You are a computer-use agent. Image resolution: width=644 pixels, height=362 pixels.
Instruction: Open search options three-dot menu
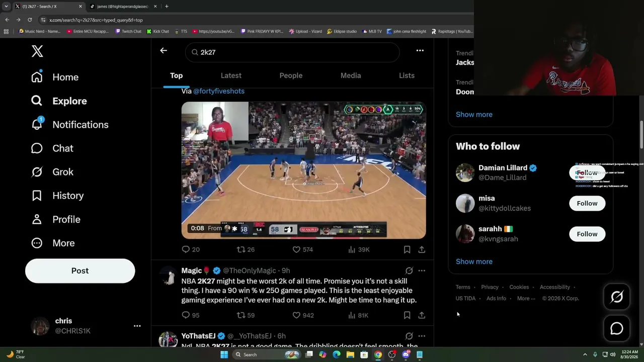[x=420, y=50]
